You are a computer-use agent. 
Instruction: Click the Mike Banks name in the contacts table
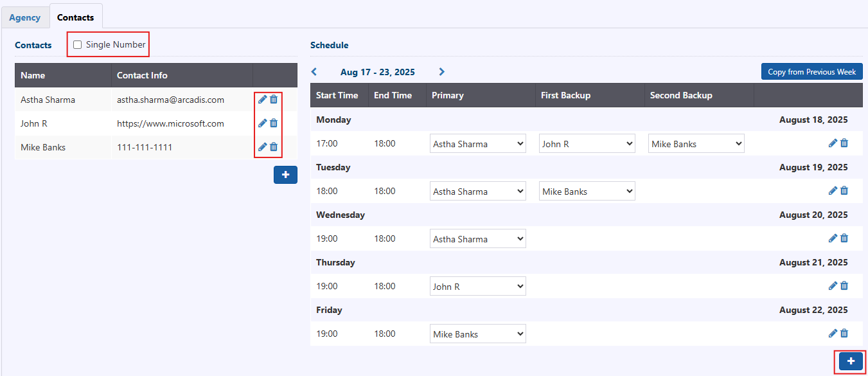point(43,147)
